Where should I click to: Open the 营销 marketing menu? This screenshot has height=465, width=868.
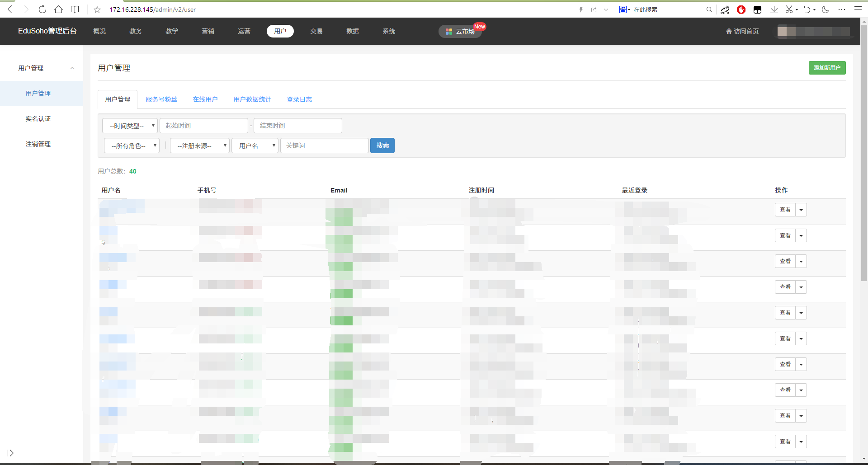(x=208, y=31)
